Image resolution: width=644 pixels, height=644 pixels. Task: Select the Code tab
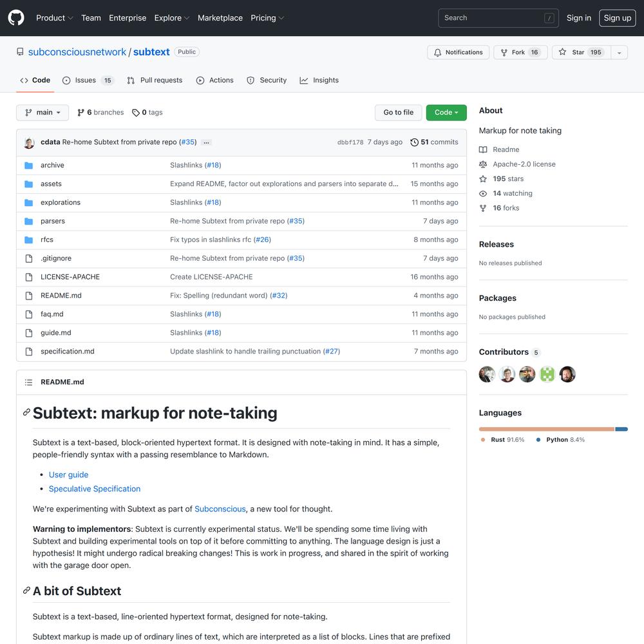35,80
